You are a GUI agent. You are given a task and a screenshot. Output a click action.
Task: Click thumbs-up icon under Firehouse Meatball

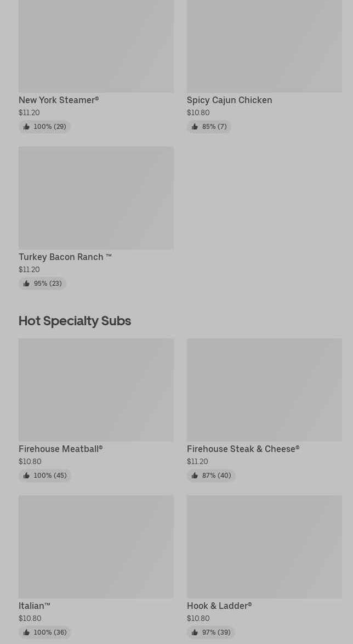tap(26, 476)
